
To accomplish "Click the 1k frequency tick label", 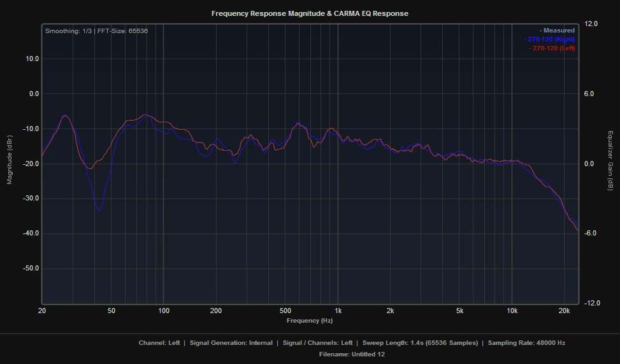I will (x=338, y=311).
